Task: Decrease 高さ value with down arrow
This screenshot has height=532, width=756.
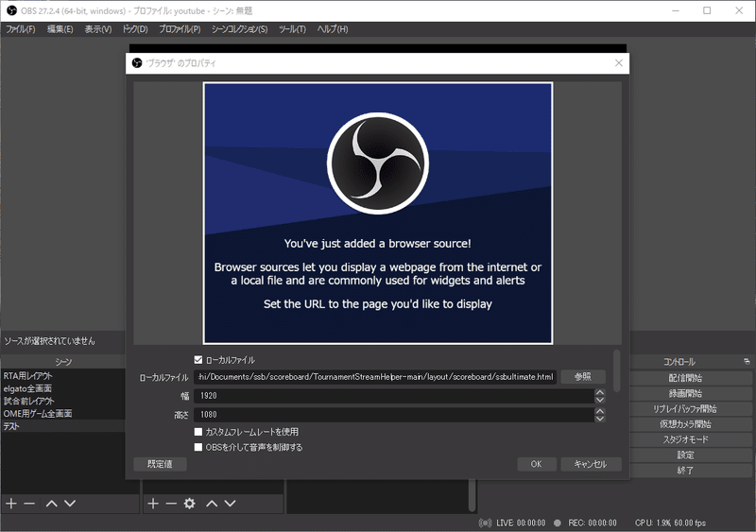Action: (600, 419)
